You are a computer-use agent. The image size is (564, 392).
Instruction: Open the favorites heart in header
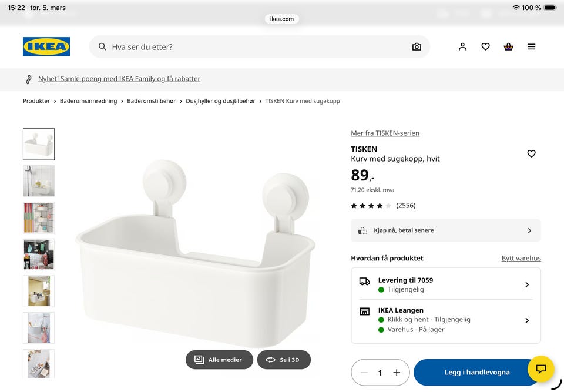[485, 46]
